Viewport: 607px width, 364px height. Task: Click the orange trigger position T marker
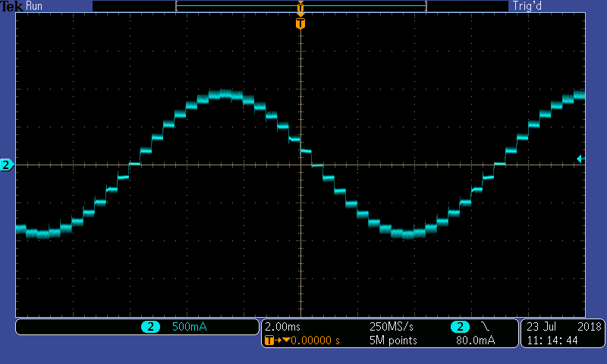point(300,24)
